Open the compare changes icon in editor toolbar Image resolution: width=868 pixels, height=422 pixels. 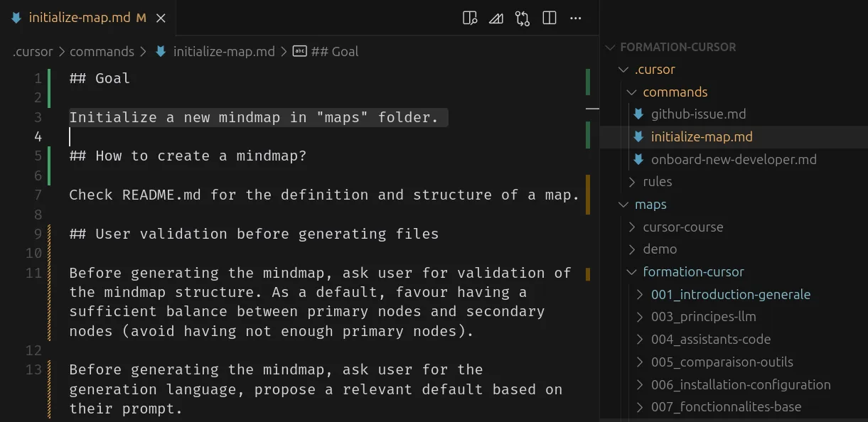click(x=523, y=18)
